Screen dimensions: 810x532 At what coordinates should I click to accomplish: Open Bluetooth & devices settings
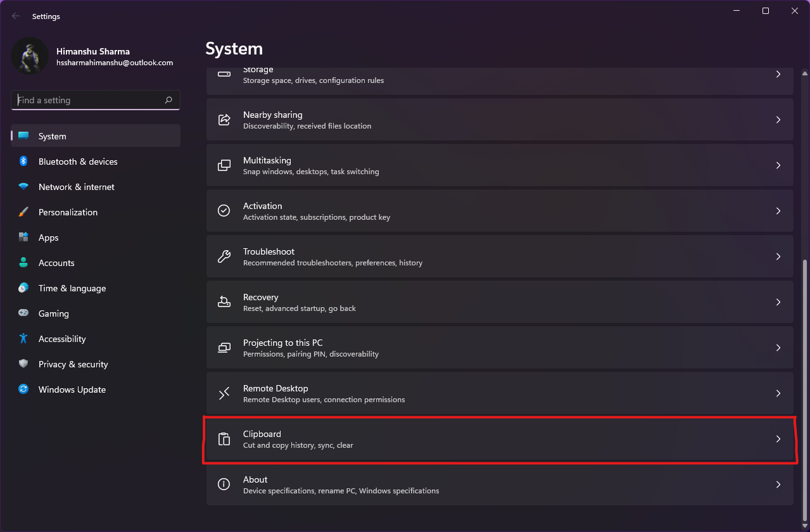click(x=96, y=161)
